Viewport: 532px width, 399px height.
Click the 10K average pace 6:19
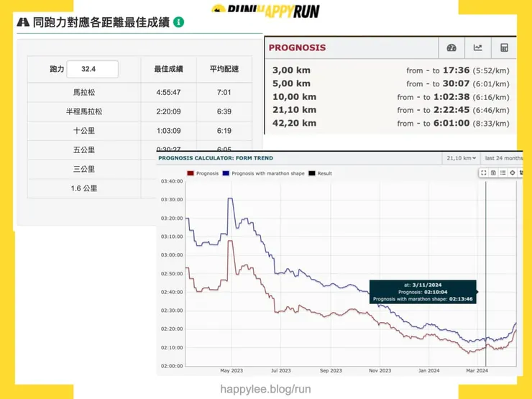click(x=224, y=131)
